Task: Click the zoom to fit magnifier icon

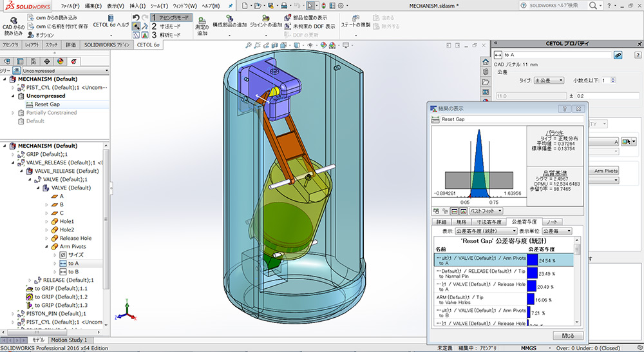Action: coord(249,45)
